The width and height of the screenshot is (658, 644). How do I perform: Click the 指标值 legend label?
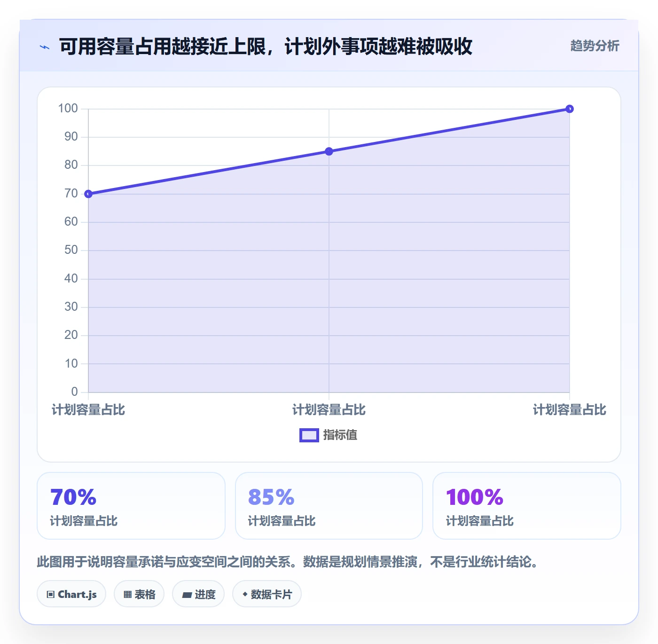click(340, 435)
